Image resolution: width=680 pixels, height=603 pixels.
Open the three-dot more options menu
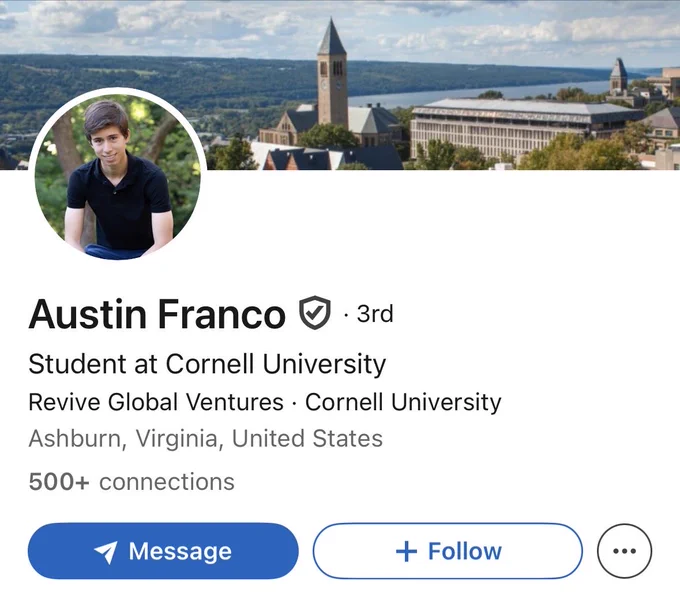[x=624, y=551]
